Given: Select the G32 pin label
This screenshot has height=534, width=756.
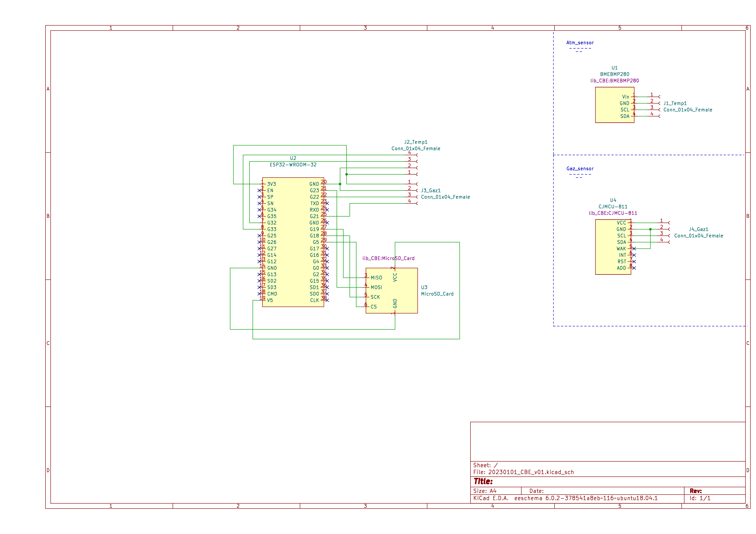Looking at the screenshot, I should tap(272, 223).
